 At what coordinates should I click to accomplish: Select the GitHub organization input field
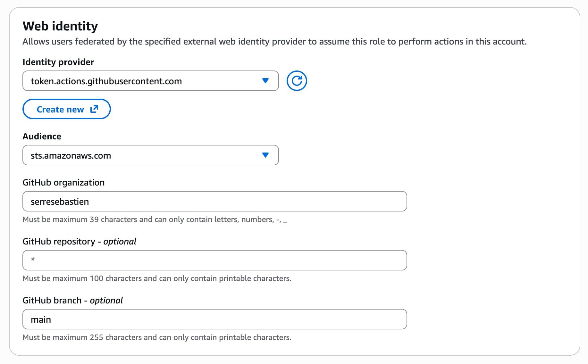(214, 201)
